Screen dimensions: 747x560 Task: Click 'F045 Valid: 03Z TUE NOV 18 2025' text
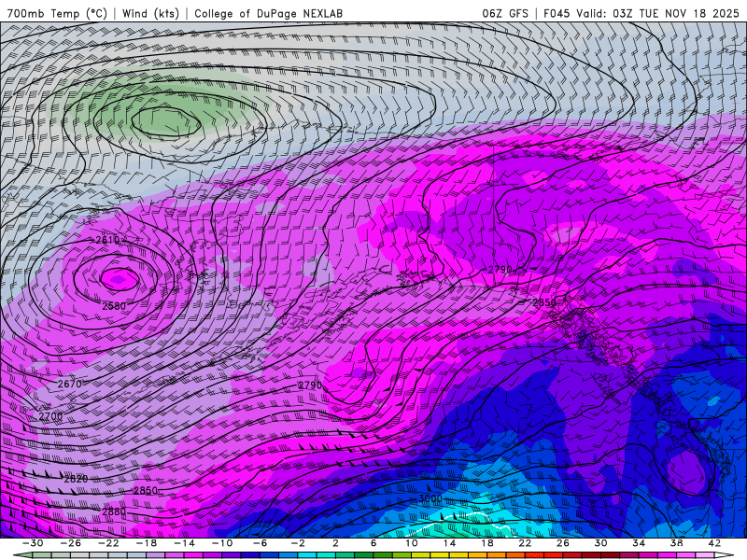click(641, 13)
